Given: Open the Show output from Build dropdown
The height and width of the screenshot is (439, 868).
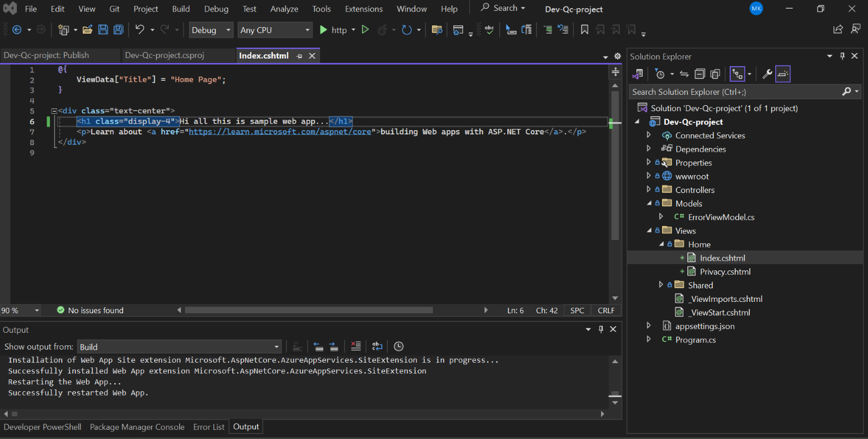Looking at the screenshot, I should [x=180, y=347].
